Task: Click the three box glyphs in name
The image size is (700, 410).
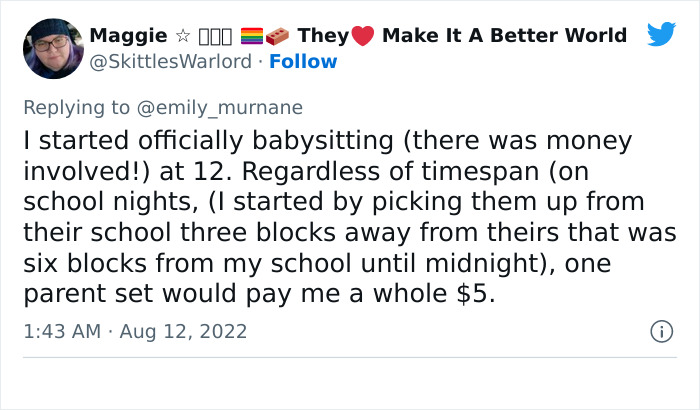Action: [216, 36]
